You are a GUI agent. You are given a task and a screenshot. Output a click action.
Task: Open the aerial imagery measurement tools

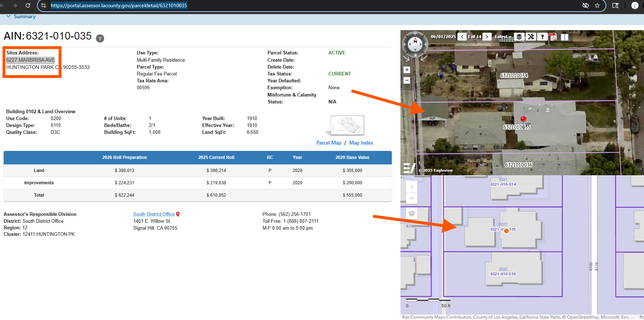point(531,37)
